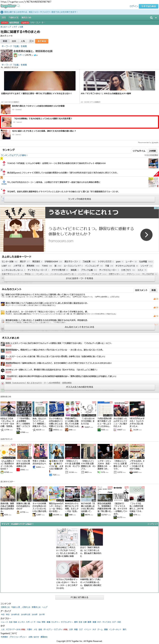Open the 注目 navigation tab
Screen dimensions: 159x644
[x=4, y=17]
